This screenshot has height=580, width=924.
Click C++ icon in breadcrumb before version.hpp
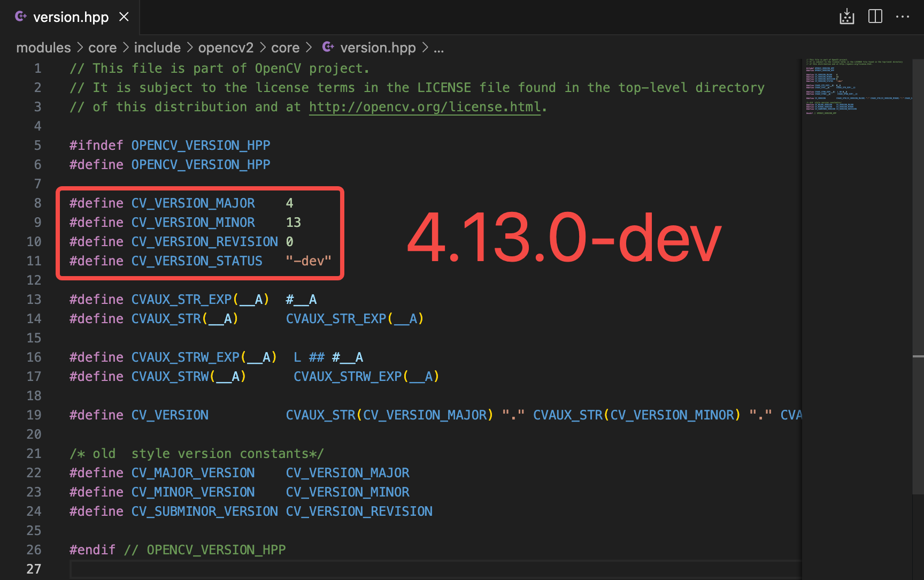(328, 47)
